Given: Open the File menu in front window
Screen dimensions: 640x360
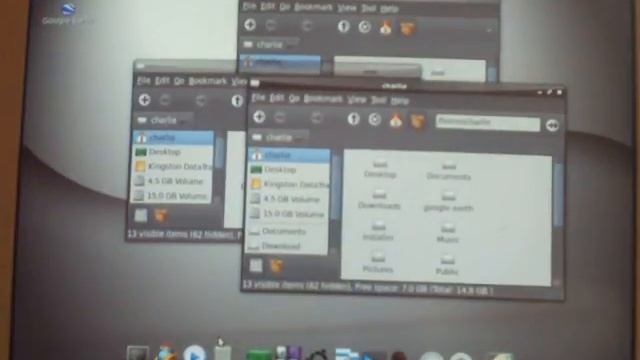Looking at the screenshot, I should click(258, 98).
